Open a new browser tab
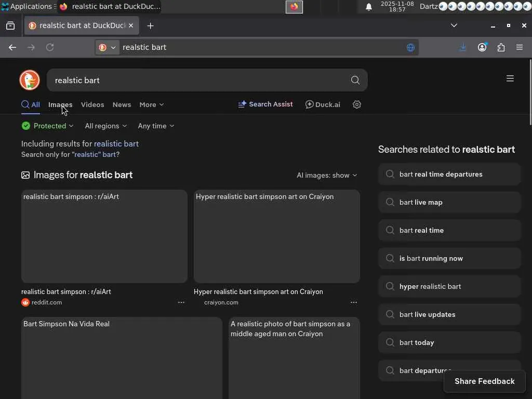 150,26
